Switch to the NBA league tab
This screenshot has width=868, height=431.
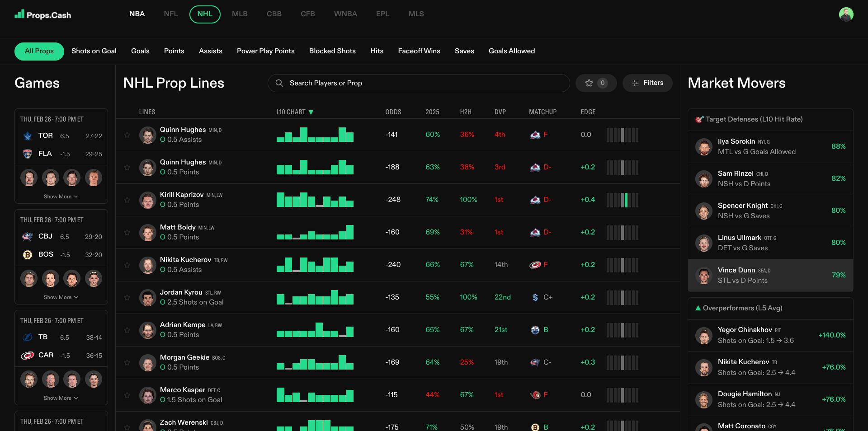click(137, 14)
